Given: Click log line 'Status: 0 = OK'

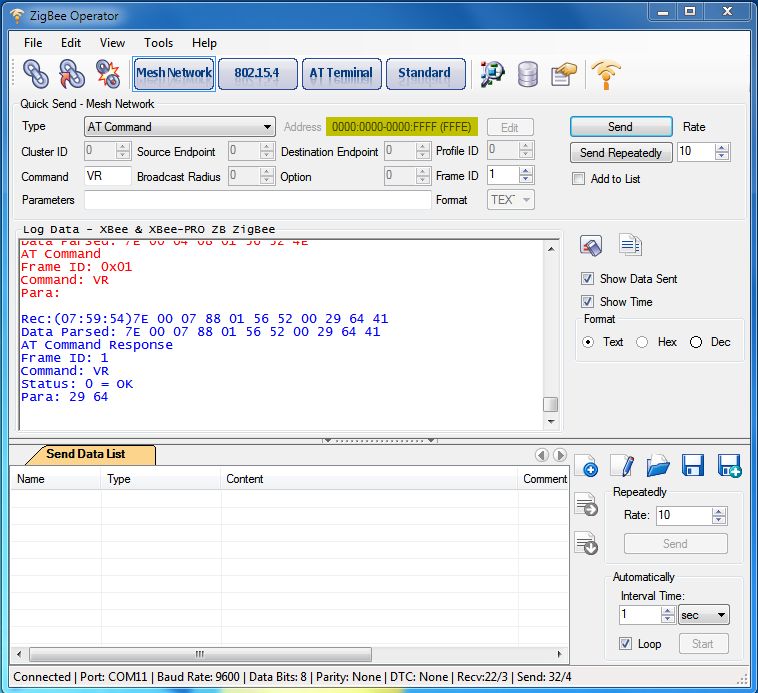Looking at the screenshot, I should (77, 384).
